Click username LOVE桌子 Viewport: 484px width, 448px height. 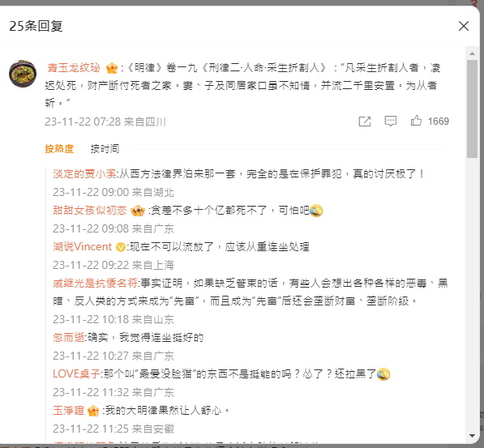(x=76, y=374)
